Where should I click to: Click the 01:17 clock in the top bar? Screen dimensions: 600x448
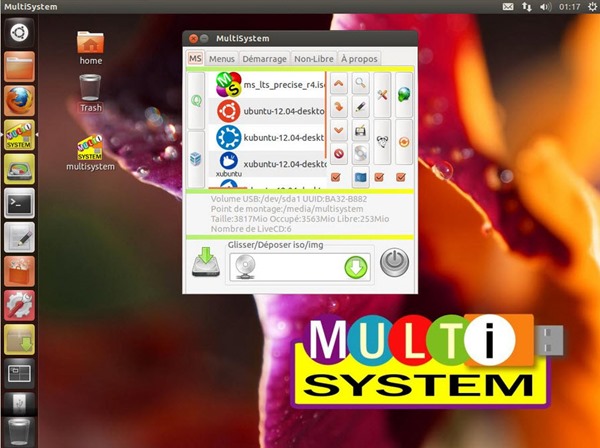pyautogui.click(x=569, y=7)
